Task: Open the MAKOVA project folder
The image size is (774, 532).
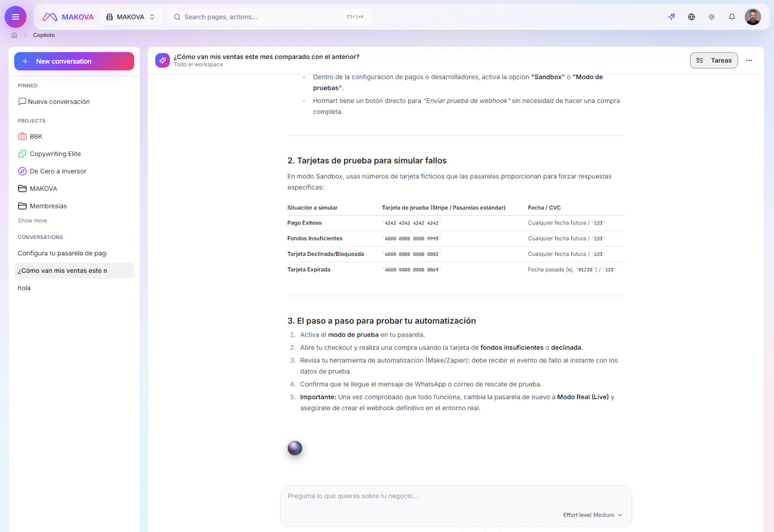Action: point(74,189)
